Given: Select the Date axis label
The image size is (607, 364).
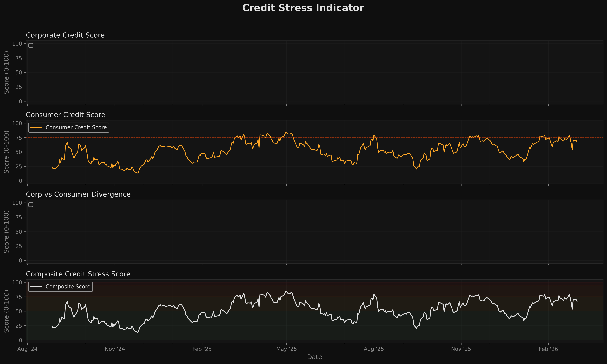Looking at the screenshot, I should click(x=314, y=357).
